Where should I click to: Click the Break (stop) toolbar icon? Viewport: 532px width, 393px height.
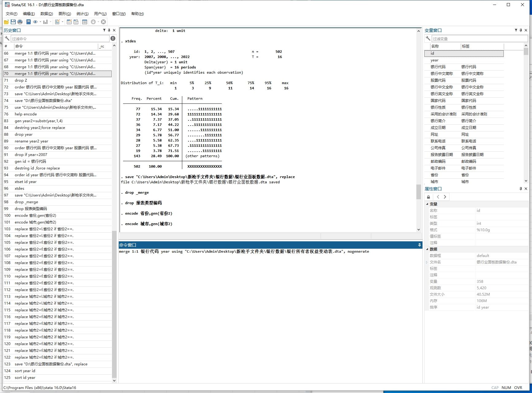[103, 22]
